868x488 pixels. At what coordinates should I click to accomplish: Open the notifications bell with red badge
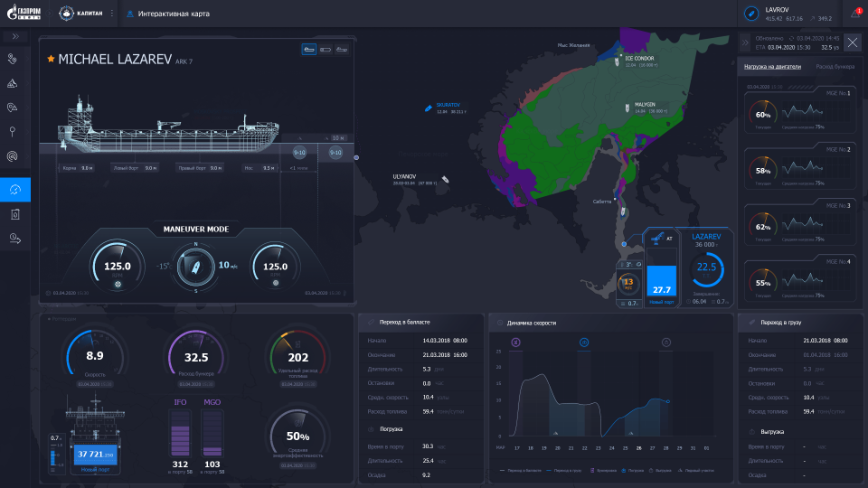click(x=855, y=14)
